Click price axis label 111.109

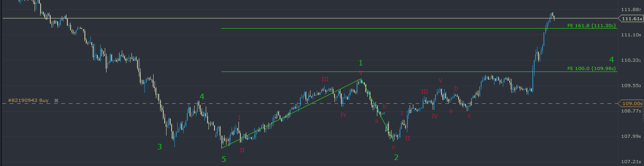click(632, 35)
